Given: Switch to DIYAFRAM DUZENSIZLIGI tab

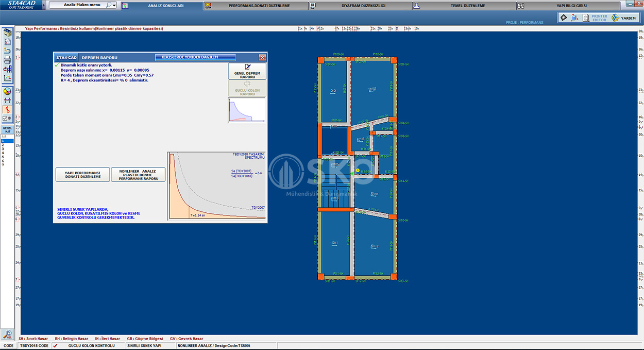Looking at the screenshot, I should (x=360, y=6).
